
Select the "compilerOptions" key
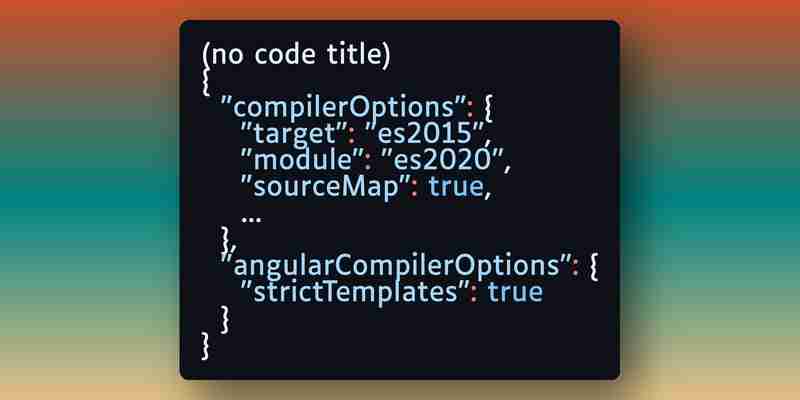tap(344, 108)
